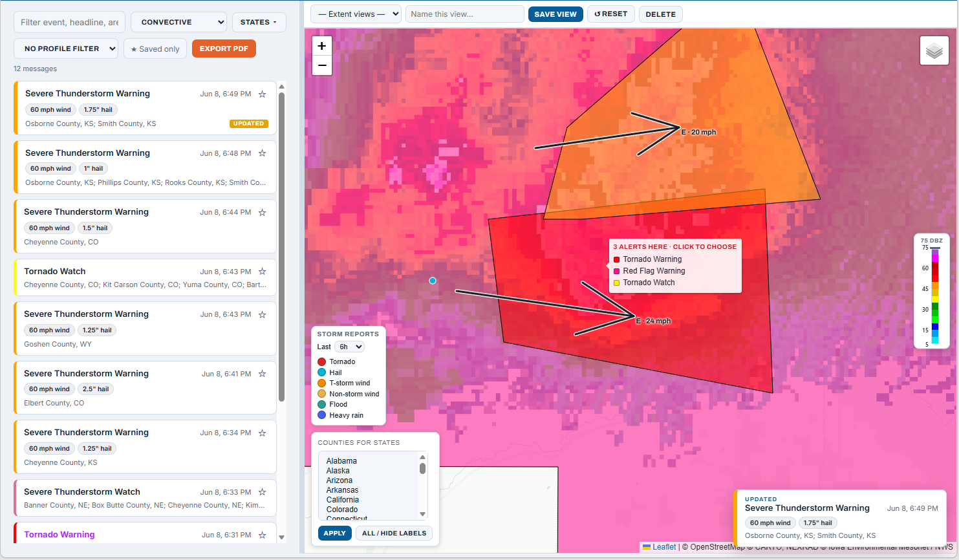This screenshot has width=959, height=560.
Task: Click SAVE VIEW button
Action: pyautogui.click(x=555, y=14)
